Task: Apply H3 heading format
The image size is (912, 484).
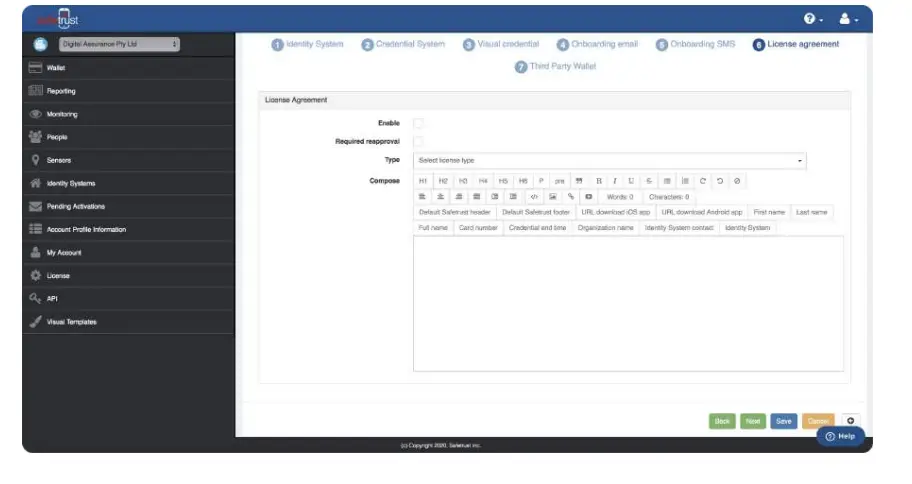Action: [x=463, y=181]
